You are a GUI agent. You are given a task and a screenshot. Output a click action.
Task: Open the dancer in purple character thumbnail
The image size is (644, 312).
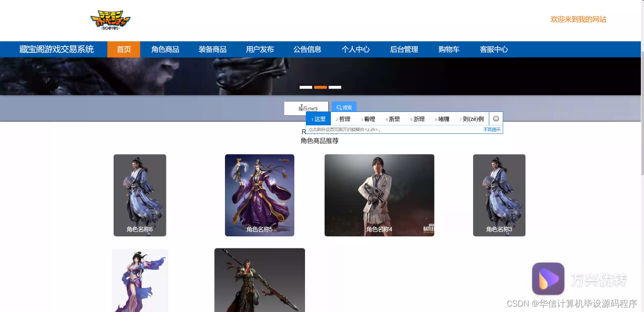140,280
